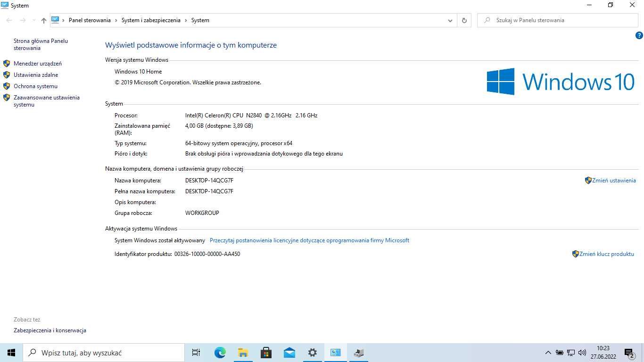The height and width of the screenshot is (362, 644).
Task: Select the System breadcrumb segment
Action: 200,20
